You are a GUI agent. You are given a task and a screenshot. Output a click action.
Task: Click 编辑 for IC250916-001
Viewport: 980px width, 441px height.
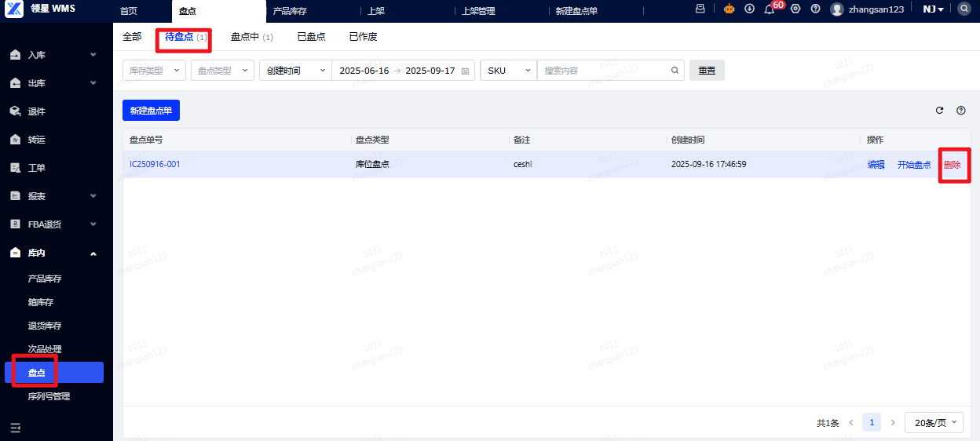coord(876,164)
